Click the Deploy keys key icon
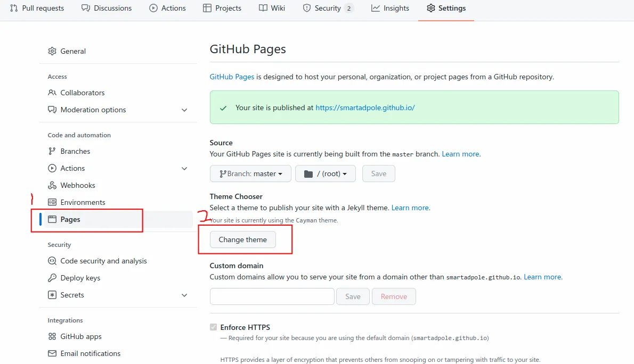The width and height of the screenshot is (634, 364). (x=52, y=278)
